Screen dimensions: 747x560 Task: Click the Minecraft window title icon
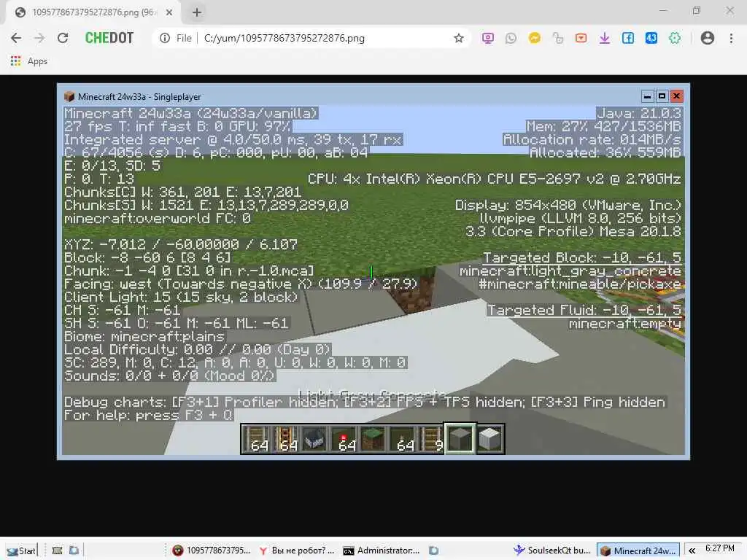[69, 97]
